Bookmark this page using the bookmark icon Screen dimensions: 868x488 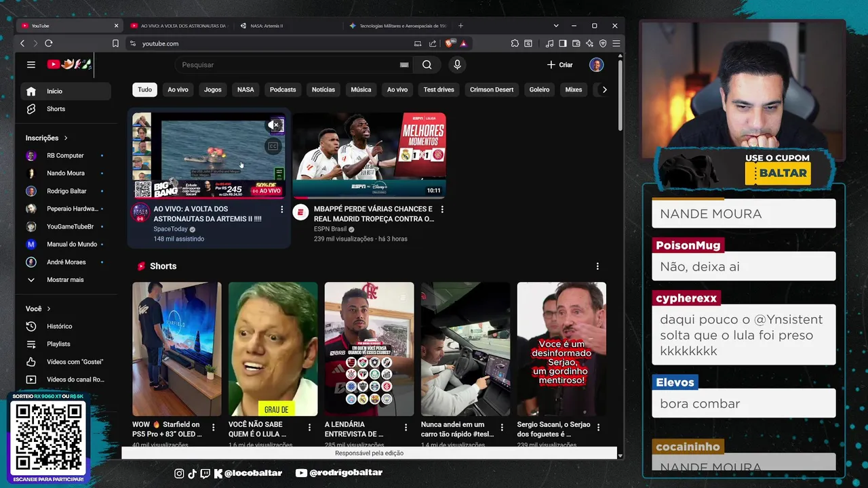115,43
